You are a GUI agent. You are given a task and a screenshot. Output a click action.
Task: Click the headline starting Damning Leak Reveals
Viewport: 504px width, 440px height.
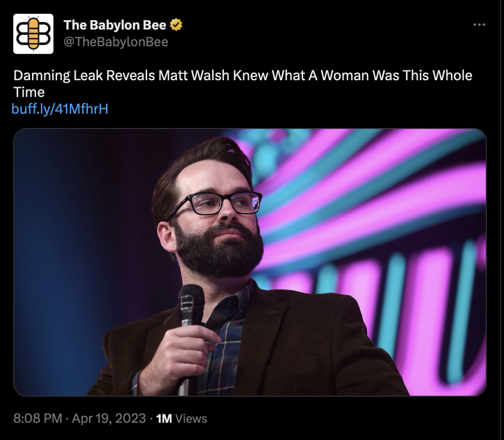pos(243,84)
